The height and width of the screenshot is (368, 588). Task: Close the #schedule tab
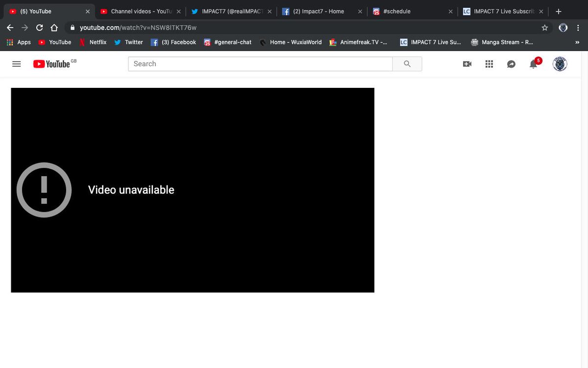451,11
